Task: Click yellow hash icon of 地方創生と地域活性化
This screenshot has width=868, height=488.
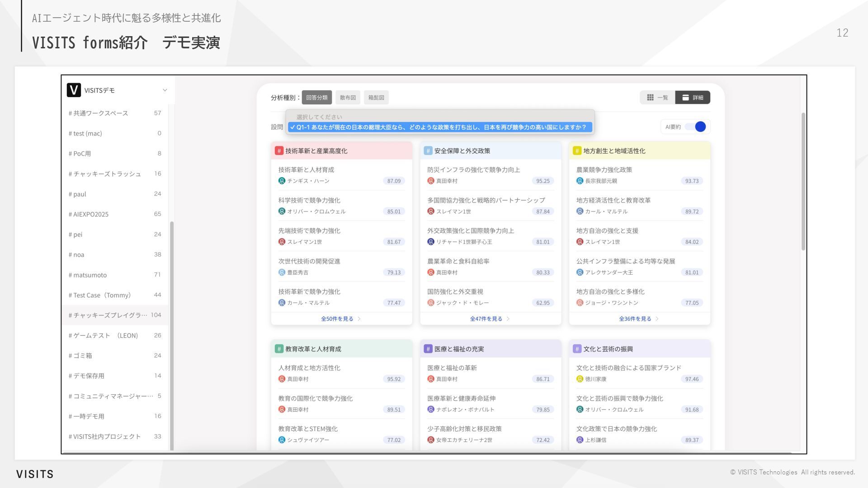Action: coord(577,151)
